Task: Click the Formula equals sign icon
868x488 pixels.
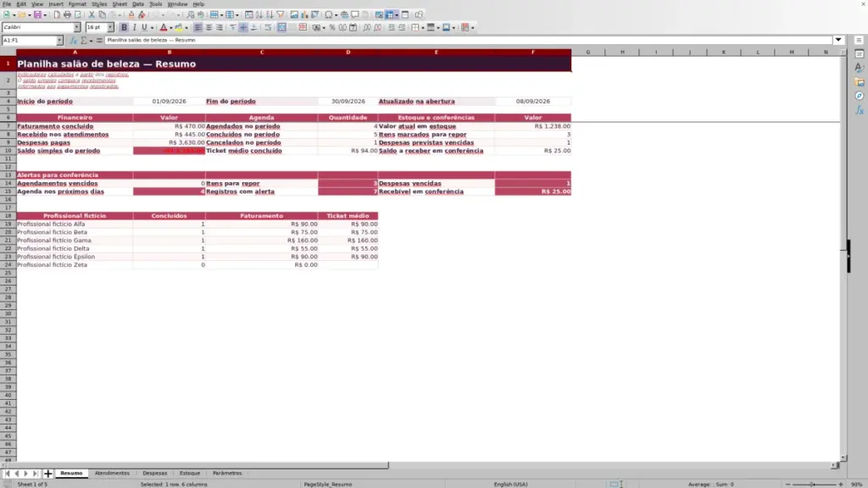Action: coord(99,41)
